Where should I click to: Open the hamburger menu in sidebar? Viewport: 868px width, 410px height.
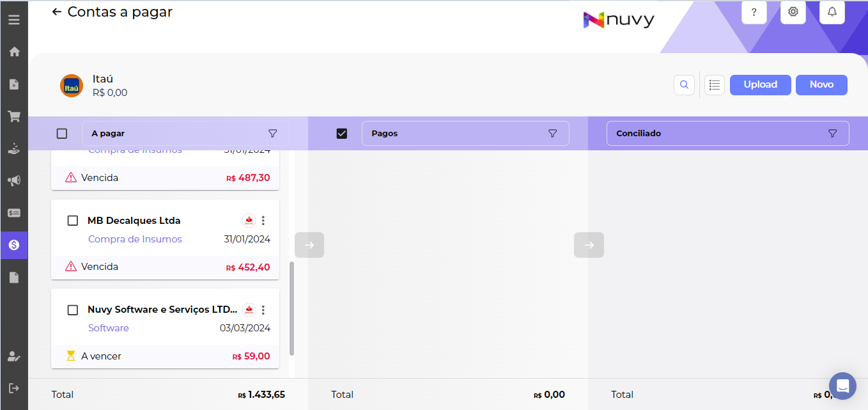point(14,20)
